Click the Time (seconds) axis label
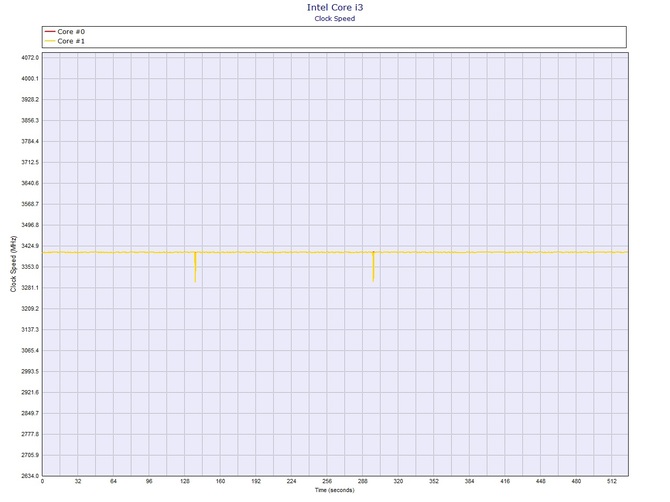 pyautogui.click(x=335, y=490)
